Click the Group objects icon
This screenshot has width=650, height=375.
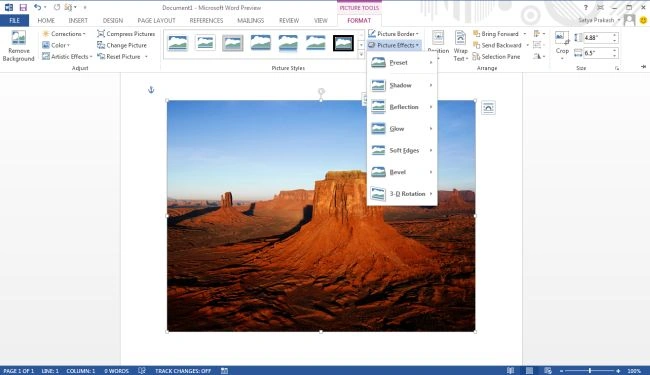[x=539, y=45]
